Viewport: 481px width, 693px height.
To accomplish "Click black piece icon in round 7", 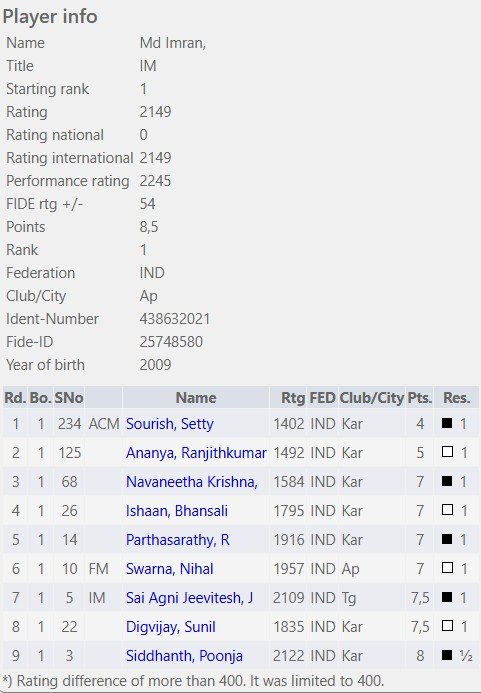I will click(447, 597).
